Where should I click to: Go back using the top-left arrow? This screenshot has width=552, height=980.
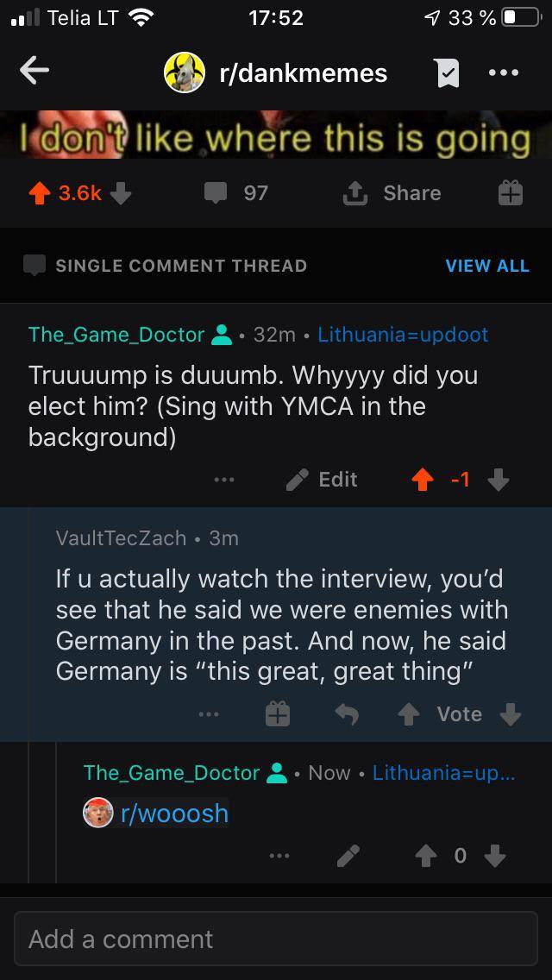[x=34, y=72]
